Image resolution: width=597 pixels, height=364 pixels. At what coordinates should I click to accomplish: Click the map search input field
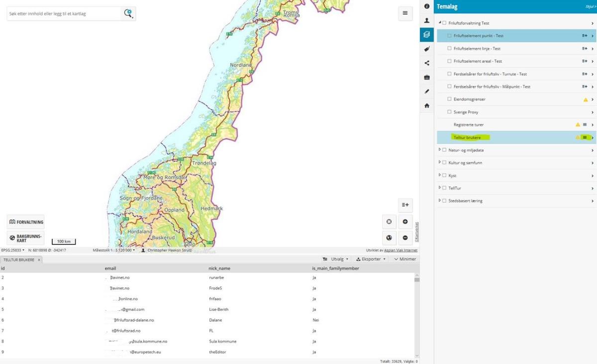64,14
